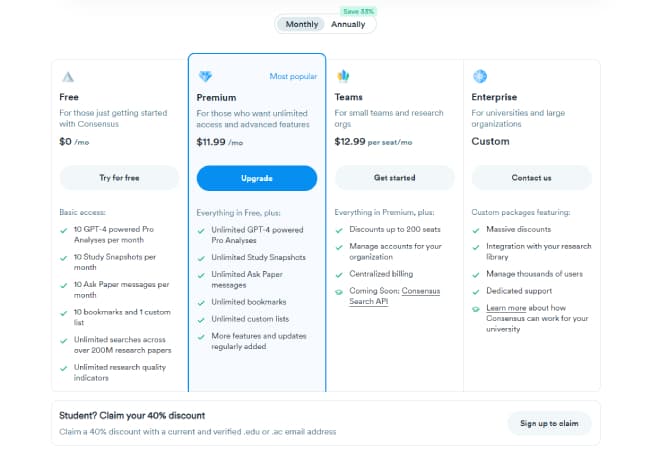Click the Free plan triangle icon
The width and height of the screenshot is (650, 450).
67,76
